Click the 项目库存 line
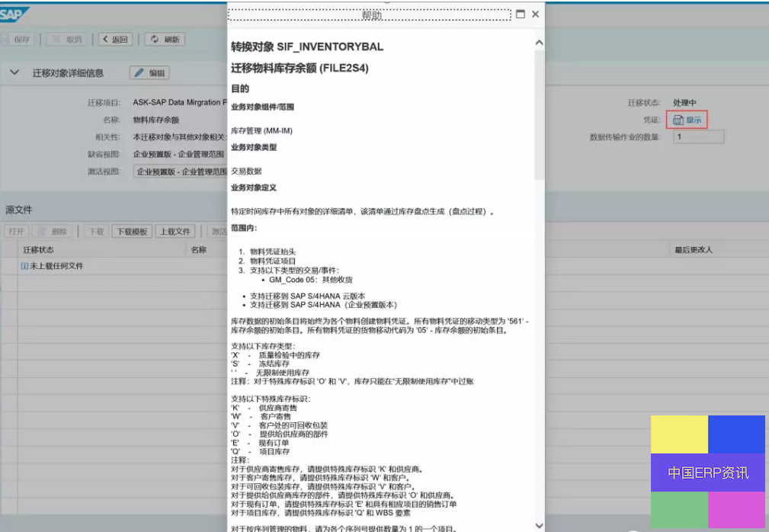769x532 pixels. [274, 451]
